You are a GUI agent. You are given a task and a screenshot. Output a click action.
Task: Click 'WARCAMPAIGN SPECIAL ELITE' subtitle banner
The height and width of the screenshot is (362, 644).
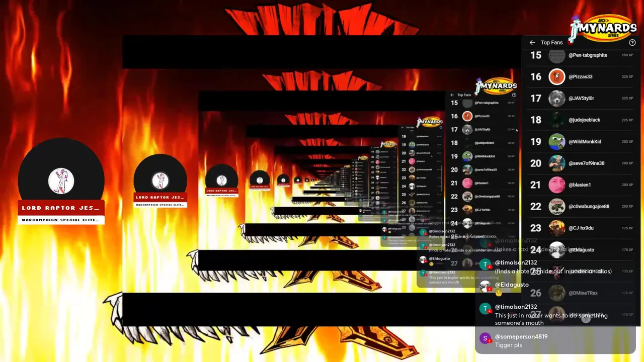click(x=61, y=220)
